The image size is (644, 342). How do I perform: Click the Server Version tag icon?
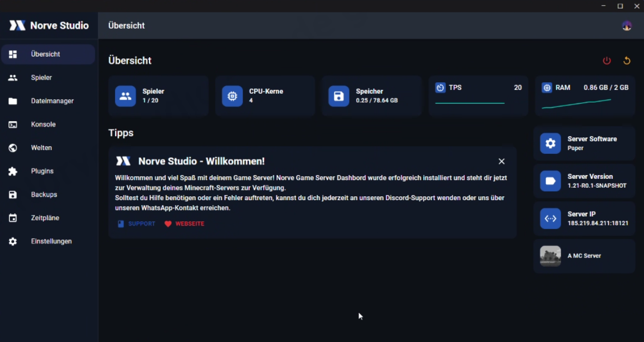coord(550,181)
